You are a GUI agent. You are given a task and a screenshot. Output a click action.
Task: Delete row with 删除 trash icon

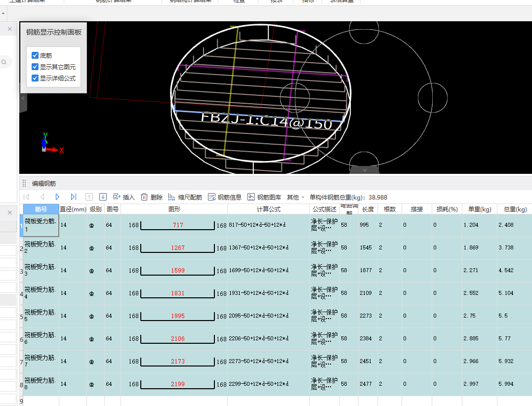click(151, 197)
